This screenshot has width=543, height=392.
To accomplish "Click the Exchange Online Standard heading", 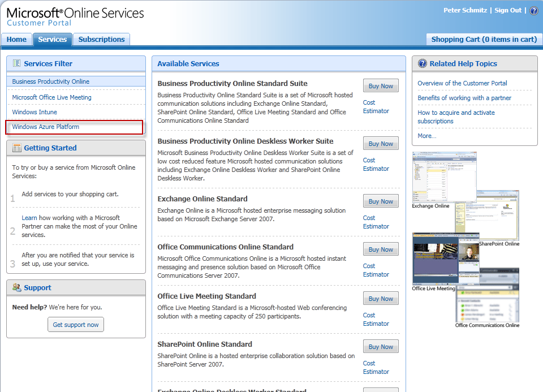I will click(x=202, y=199).
